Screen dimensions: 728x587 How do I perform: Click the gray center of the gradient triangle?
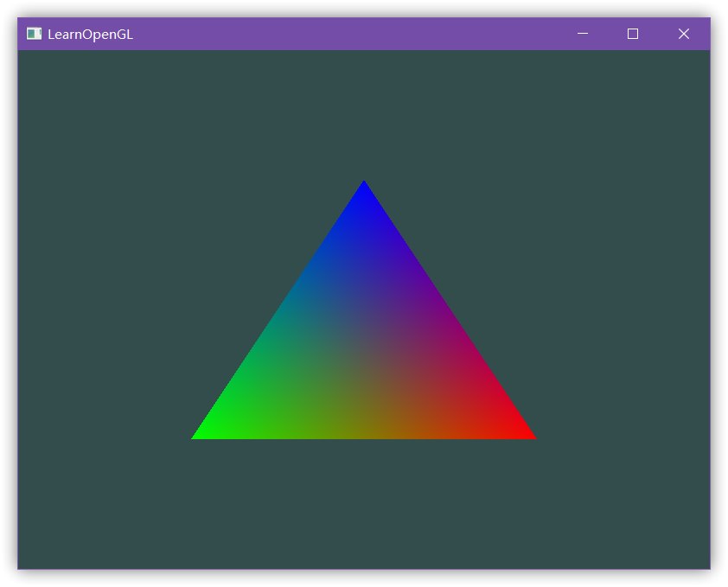364,353
